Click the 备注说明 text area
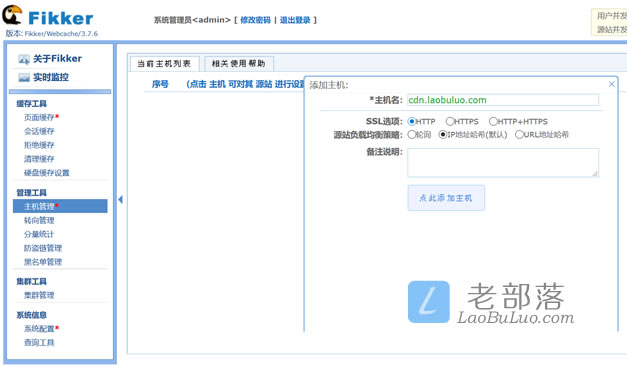 [x=503, y=163]
